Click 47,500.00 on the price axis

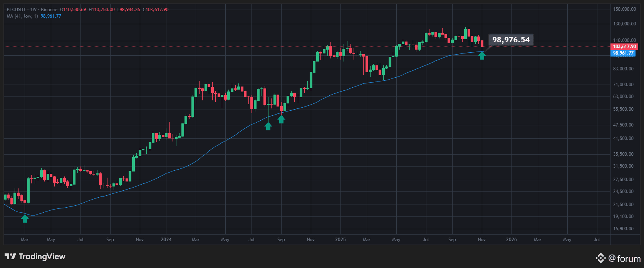[x=623, y=125]
